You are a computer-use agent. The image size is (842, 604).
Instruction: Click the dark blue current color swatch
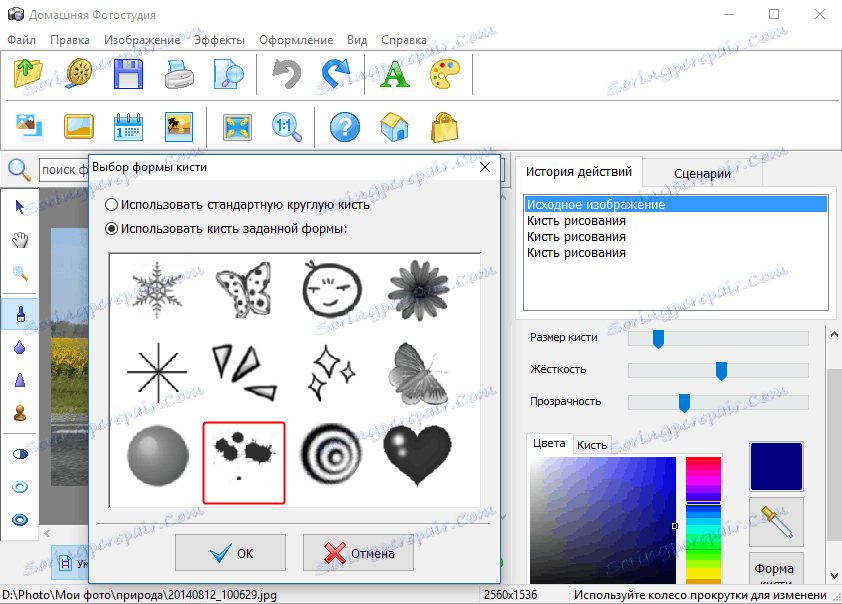[x=776, y=467]
